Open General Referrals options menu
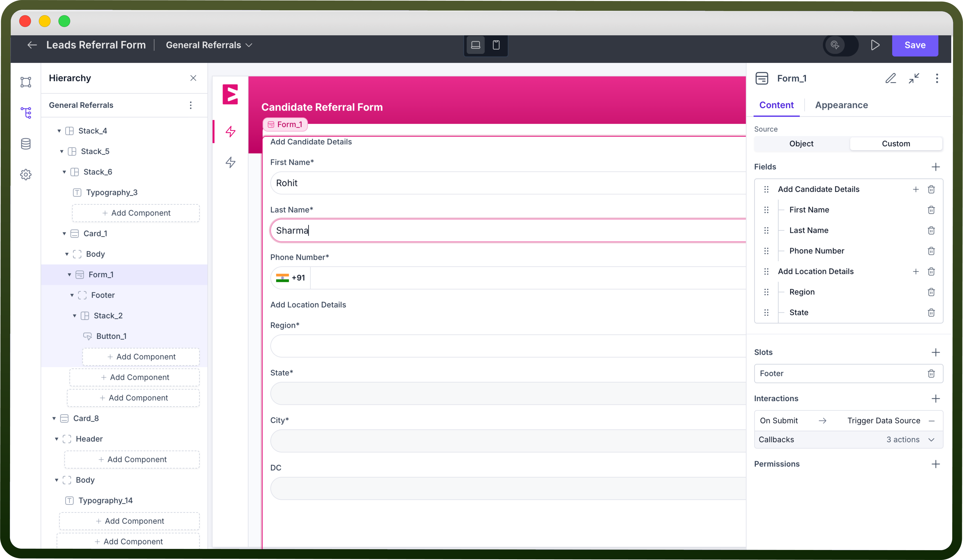This screenshot has height=560, width=963. click(x=191, y=105)
